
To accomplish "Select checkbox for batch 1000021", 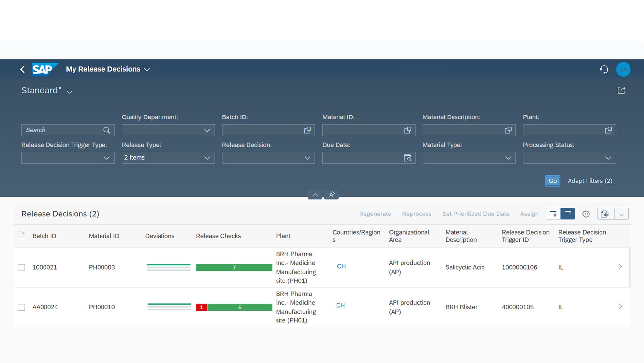I will [x=21, y=267].
